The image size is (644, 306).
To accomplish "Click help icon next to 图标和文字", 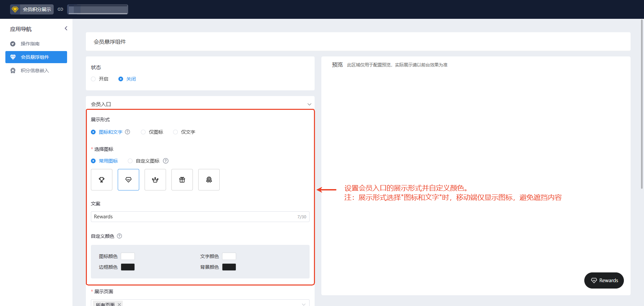I will pyautogui.click(x=127, y=132).
